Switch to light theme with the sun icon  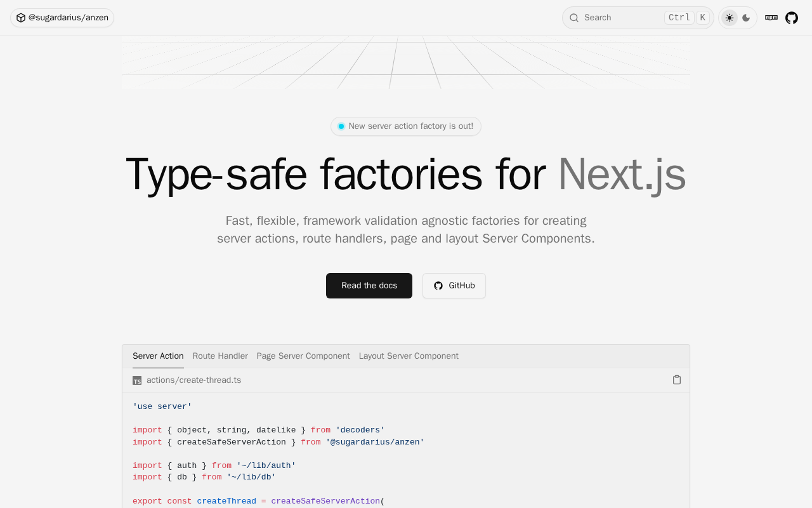coord(730,18)
